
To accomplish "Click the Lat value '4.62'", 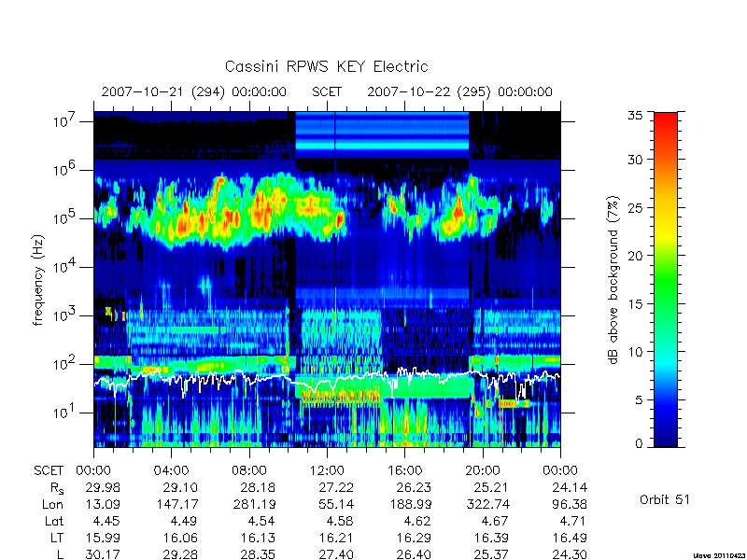I will [x=416, y=521].
